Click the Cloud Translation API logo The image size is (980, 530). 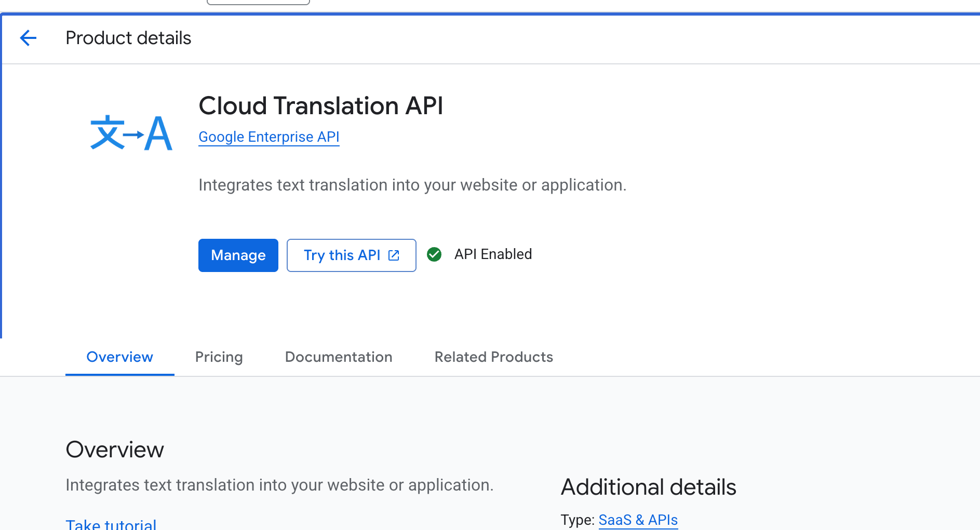[x=131, y=133]
